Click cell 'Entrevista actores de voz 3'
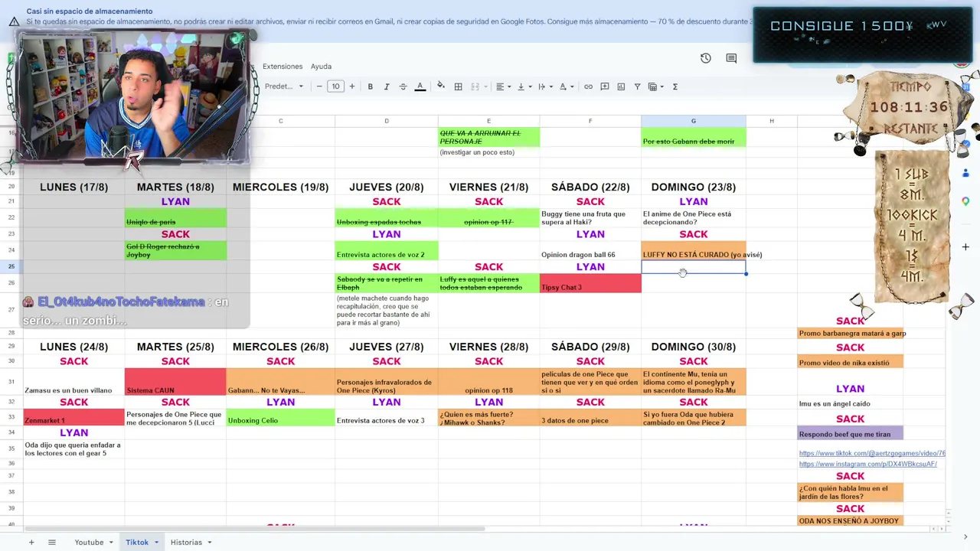The height and width of the screenshot is (551, 980). [387, 418]
